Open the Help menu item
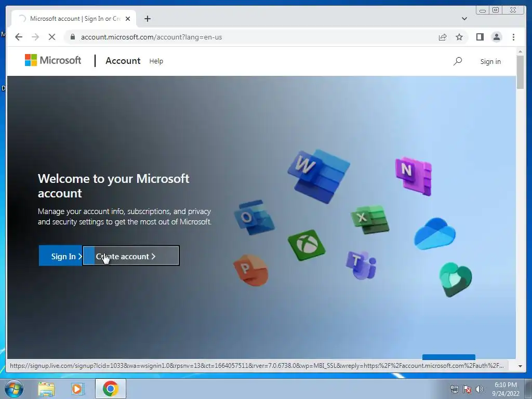The height and width of the screenshot is (399, 532). tap(156, 61)
